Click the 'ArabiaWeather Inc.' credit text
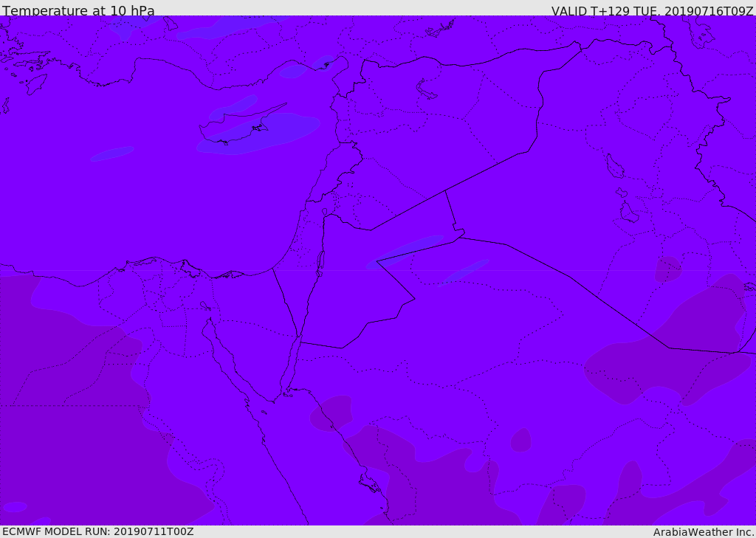The image size is (756, 538). pos(704,532)
